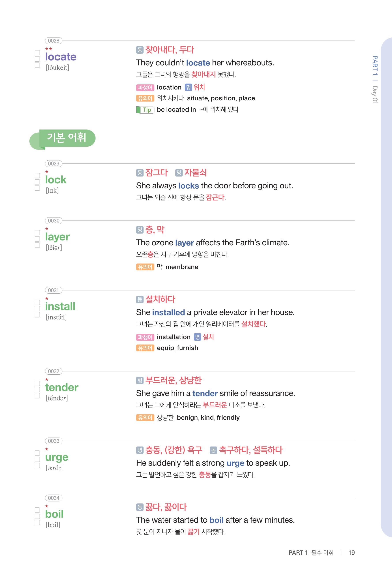392x580 pixels.
Task: Click page number 19 in the footer
Action: tap(351, 553)
